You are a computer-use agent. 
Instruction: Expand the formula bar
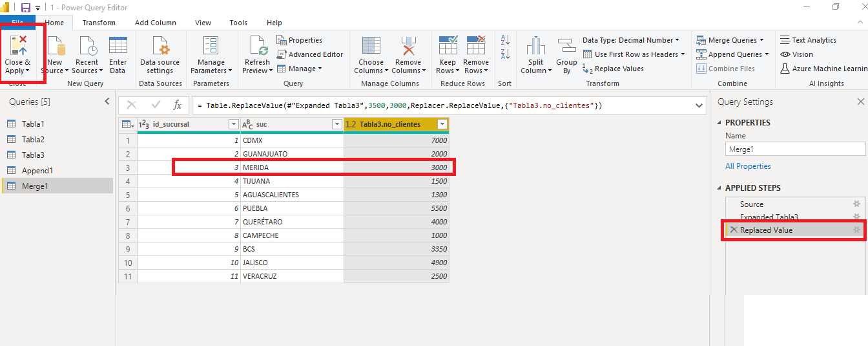(700, 105)
